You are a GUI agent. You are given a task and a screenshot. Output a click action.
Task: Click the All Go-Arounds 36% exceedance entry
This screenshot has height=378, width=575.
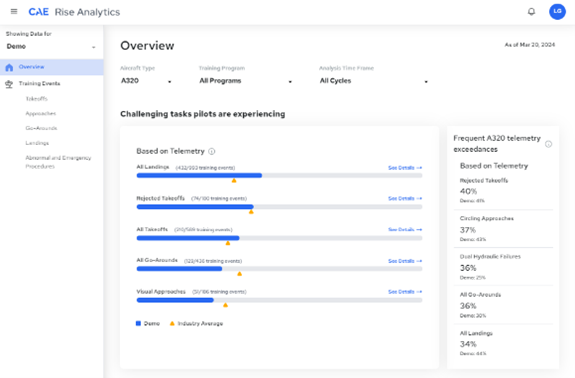503,305
